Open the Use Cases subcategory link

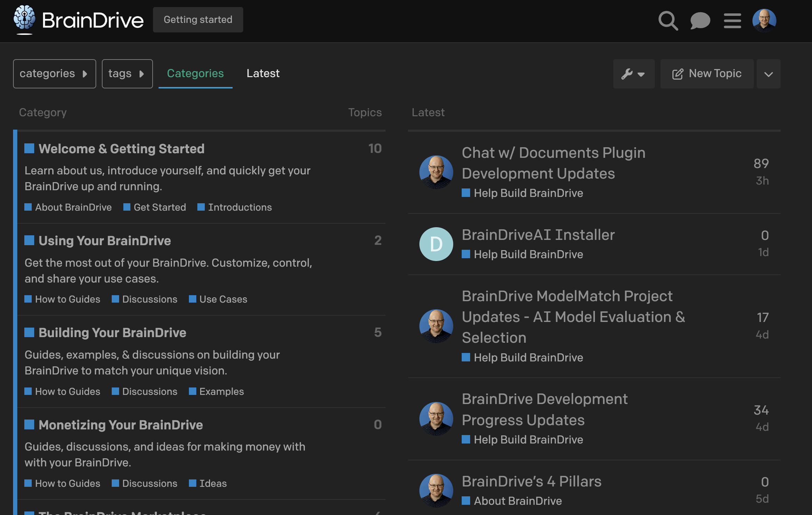click(x=223, y=299)
